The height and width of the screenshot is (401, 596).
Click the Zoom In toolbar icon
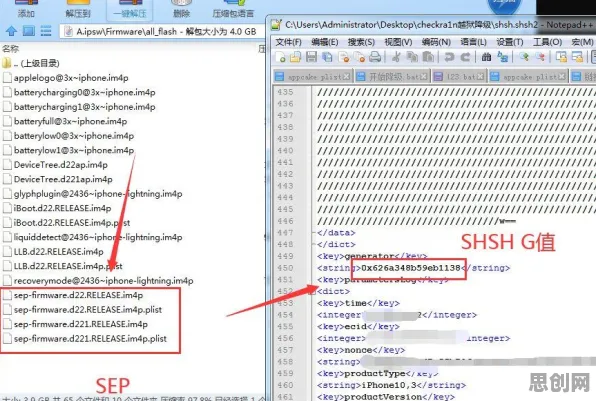(524, 57)
